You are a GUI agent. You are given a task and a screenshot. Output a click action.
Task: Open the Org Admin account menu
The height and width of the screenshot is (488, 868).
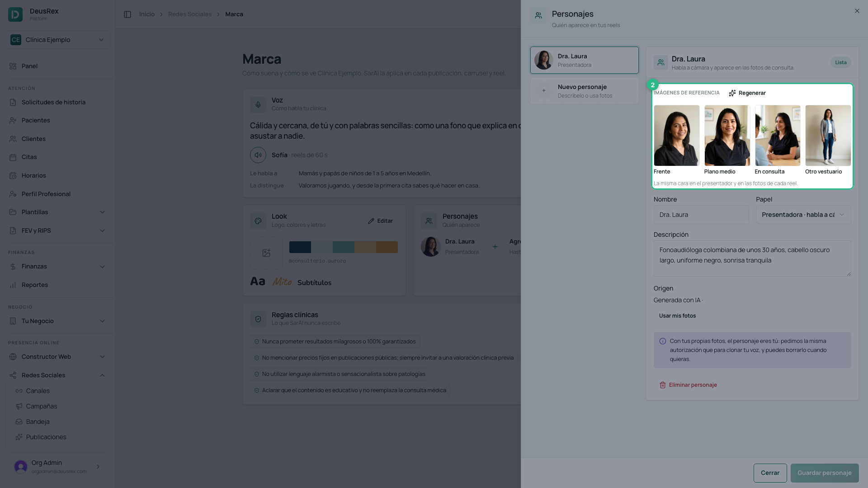(57, 467)
